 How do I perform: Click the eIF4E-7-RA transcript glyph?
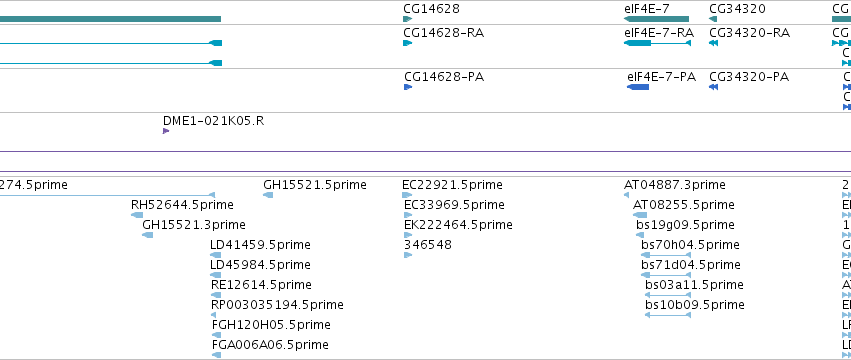pos(657,43)
